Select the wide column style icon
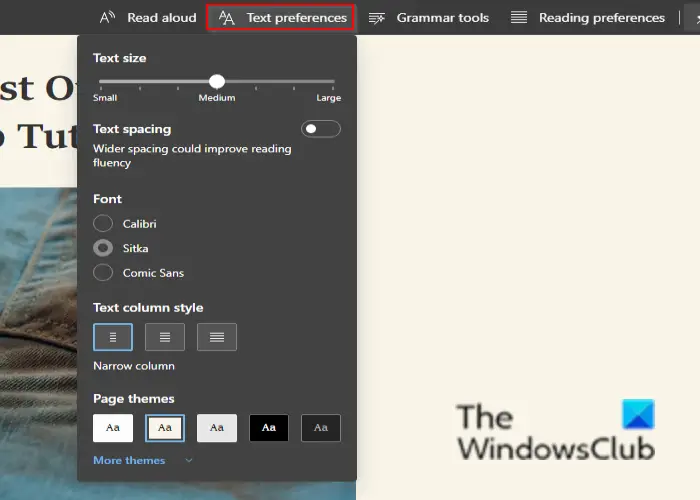 [217, 337]
